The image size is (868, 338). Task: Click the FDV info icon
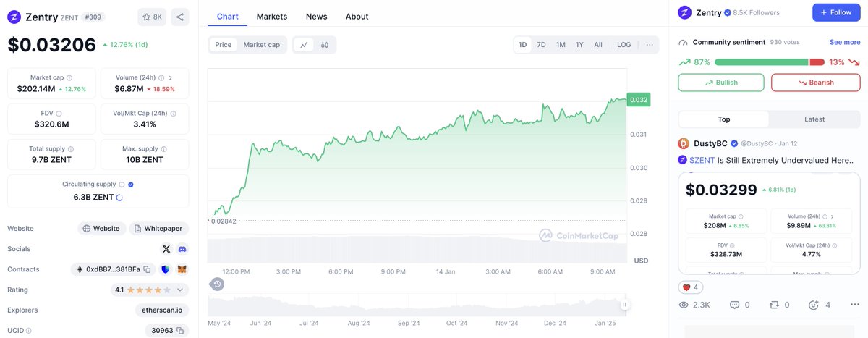[59, 114]
